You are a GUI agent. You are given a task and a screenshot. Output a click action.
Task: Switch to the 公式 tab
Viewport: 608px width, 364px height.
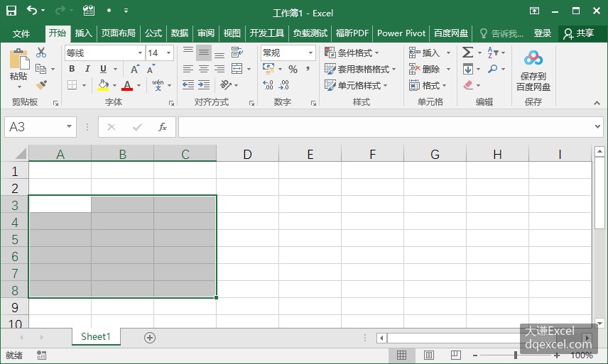point(153,33)
